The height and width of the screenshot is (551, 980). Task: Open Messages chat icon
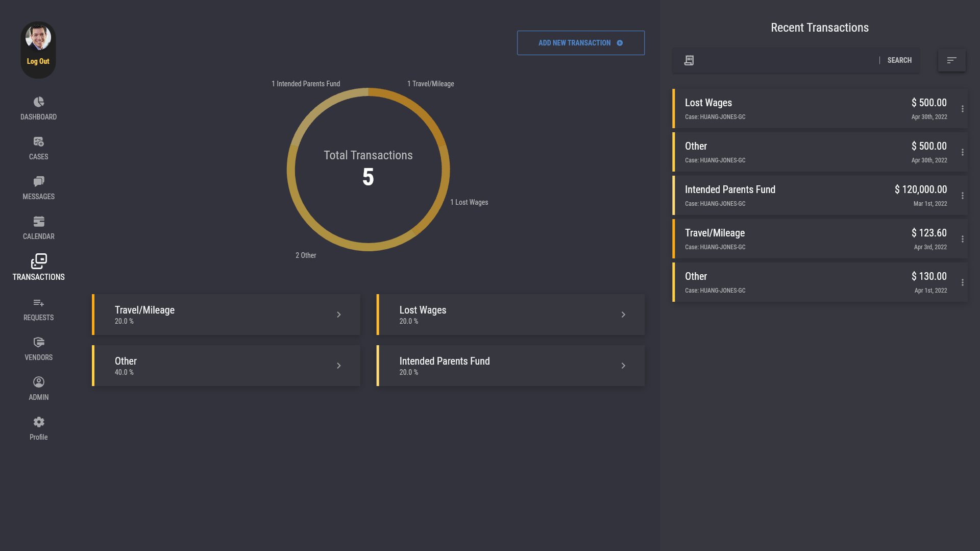coord(38,182)
